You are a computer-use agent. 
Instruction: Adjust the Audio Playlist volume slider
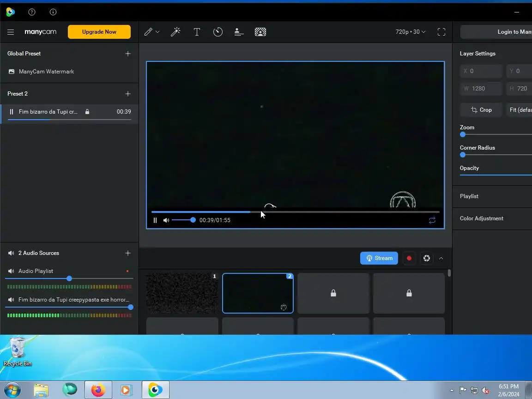coord(69,278)
